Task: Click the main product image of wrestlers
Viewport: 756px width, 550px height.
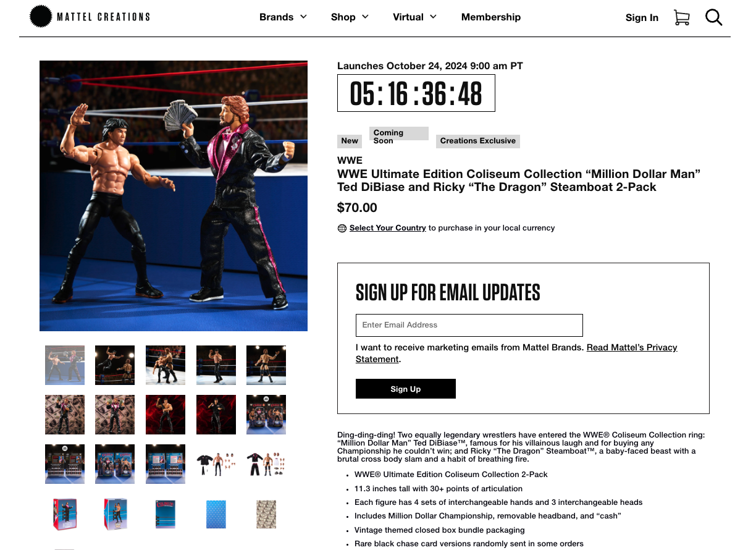Action: point(174,196)
